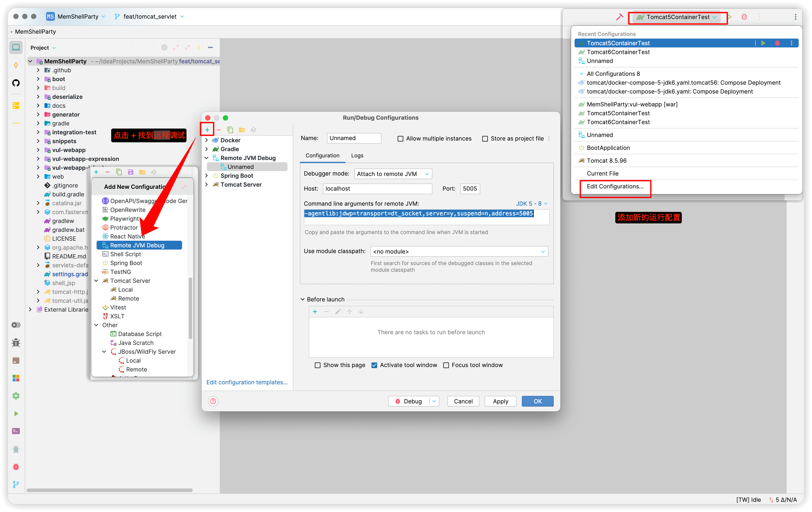
Task: Click the Apply button
Action: 500,401
